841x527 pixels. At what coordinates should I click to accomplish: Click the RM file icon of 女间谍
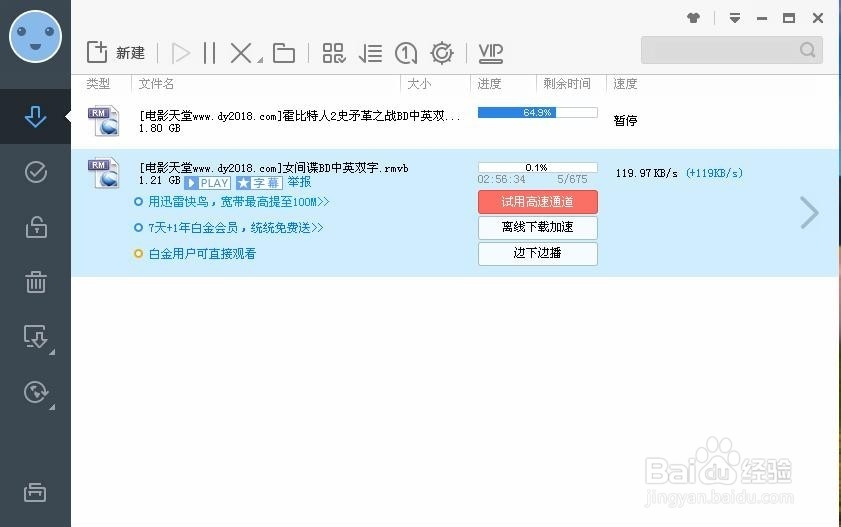(104, 173)
